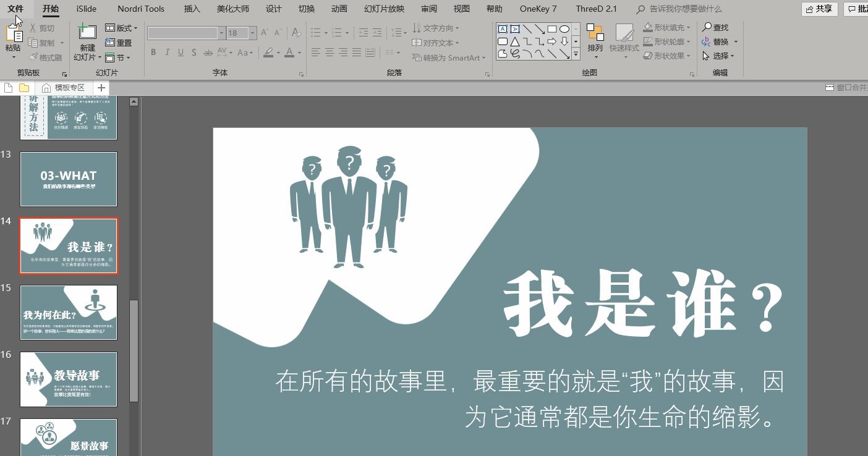Select slide 15 thumbnail in panel
The height and width of the screenshot is (456, 868).
(69, 312)
